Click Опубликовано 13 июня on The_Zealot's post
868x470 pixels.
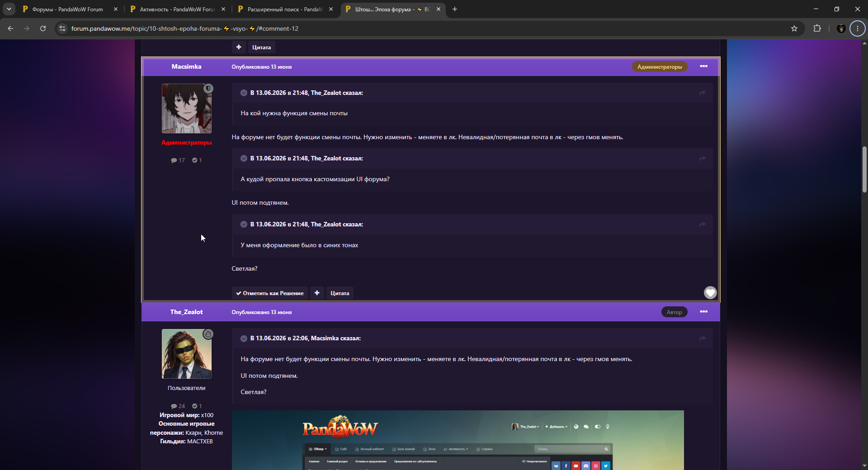[262, 312]
